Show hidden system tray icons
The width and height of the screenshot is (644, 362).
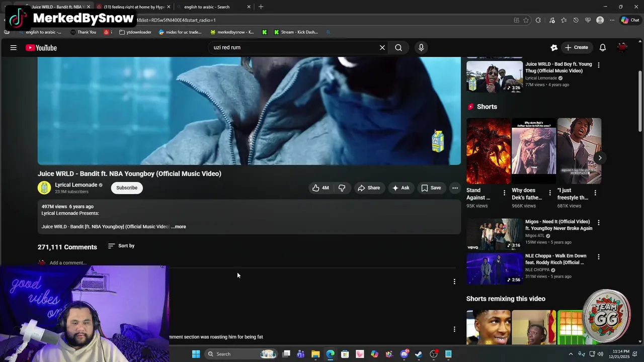571,354
